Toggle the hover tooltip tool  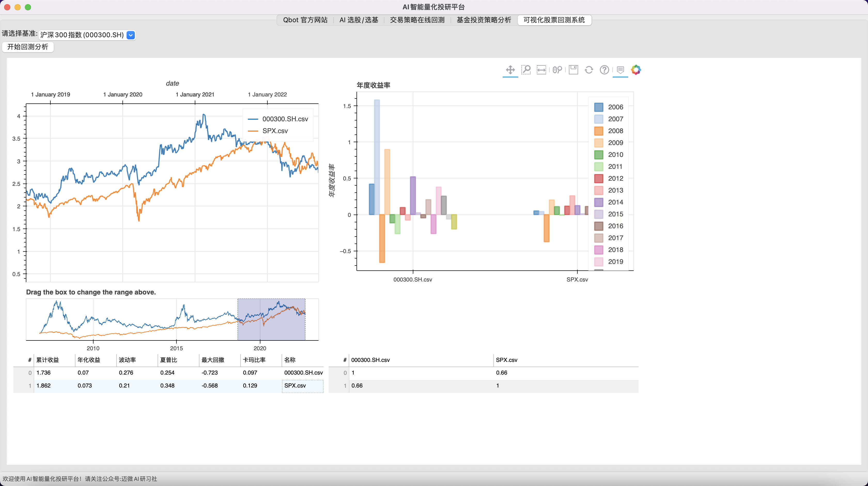[620, 70]
